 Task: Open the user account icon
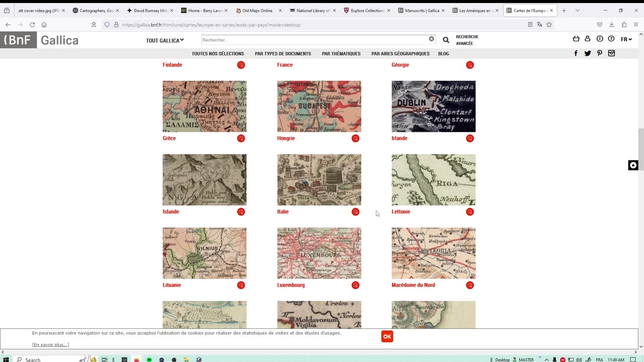[588, 39]
